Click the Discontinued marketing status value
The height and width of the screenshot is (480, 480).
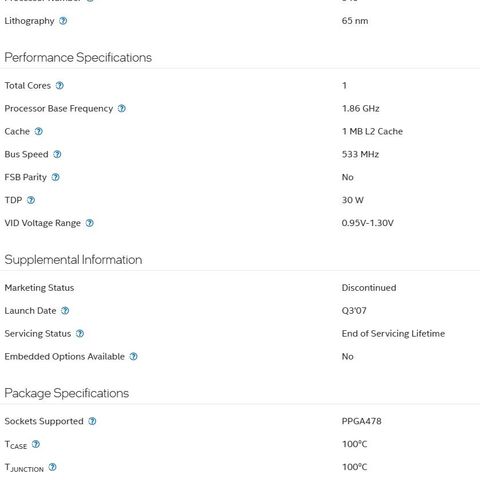[369, 288]
